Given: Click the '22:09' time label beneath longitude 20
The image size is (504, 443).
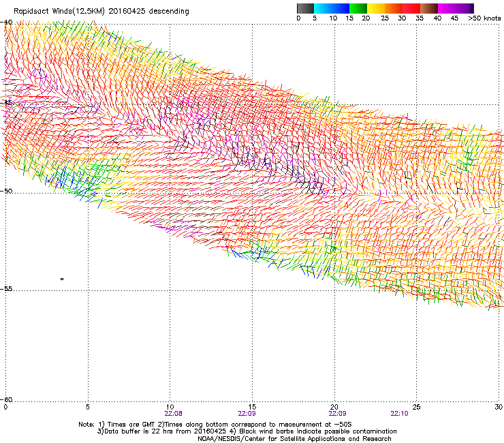Looking at the screenshot, I should (x=338, y=414).
